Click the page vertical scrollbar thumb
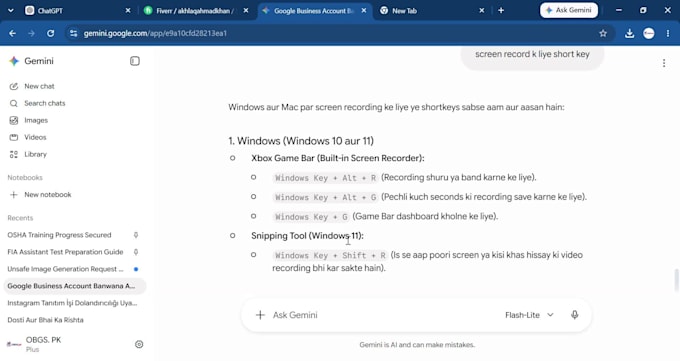Viewport: 680px width, 361px height. click(x=676, y=280)
